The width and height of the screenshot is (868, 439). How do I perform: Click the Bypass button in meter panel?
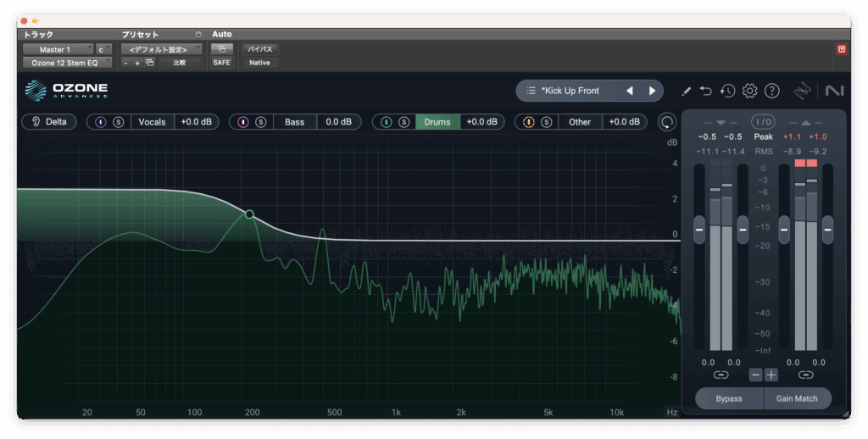[728, 398]
